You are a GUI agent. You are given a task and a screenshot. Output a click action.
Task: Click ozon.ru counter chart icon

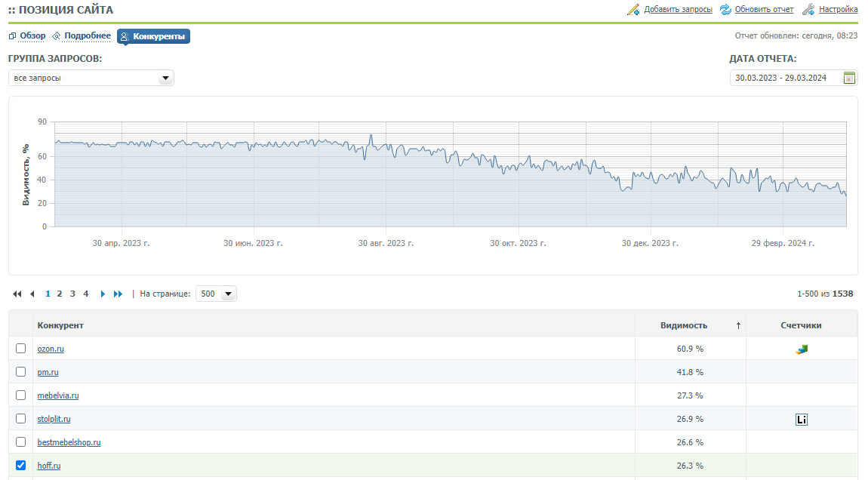802,349
